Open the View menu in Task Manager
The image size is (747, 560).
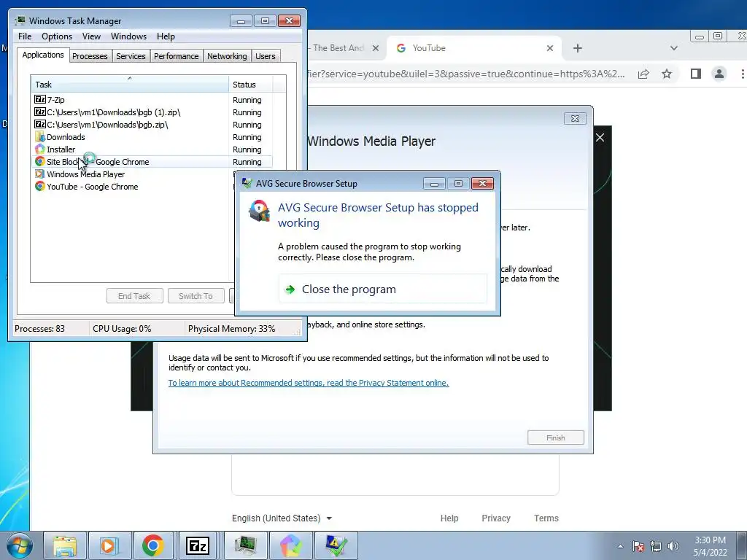tap(91, 36)
